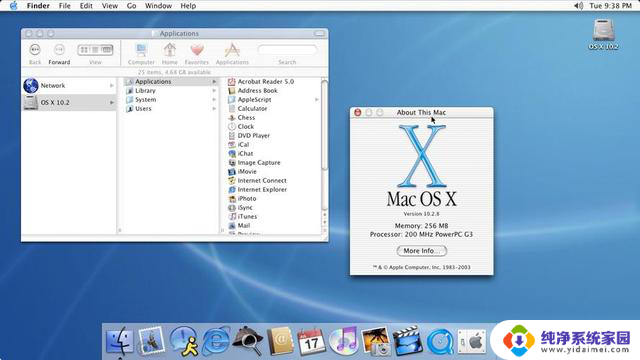Click the menu bar clock Tue 9:38 PM
The image size is (640, 360).
(610, 6)
